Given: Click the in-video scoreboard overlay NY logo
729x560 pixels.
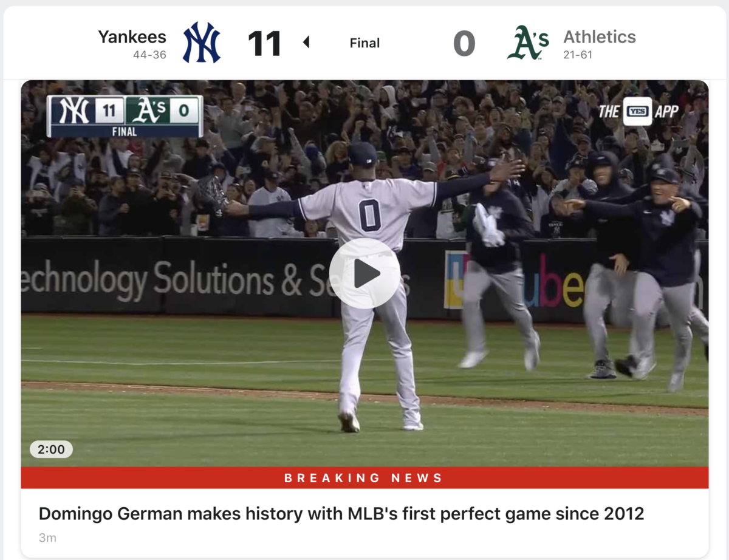Looking at the screenshot, I should [74, 111].
